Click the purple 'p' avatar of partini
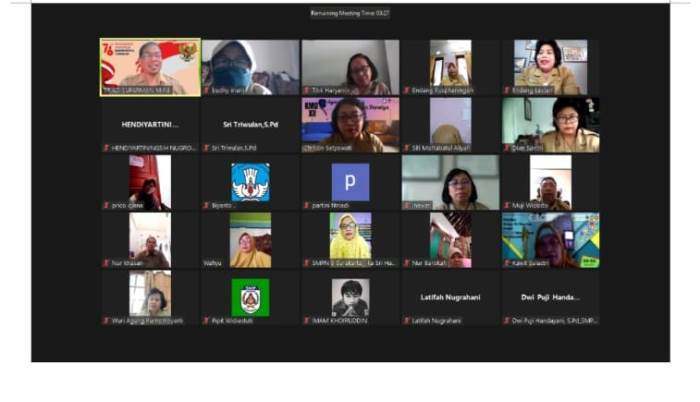Viewport: 700px width, 402px height. pyautogui.click(x=350, y=181)
